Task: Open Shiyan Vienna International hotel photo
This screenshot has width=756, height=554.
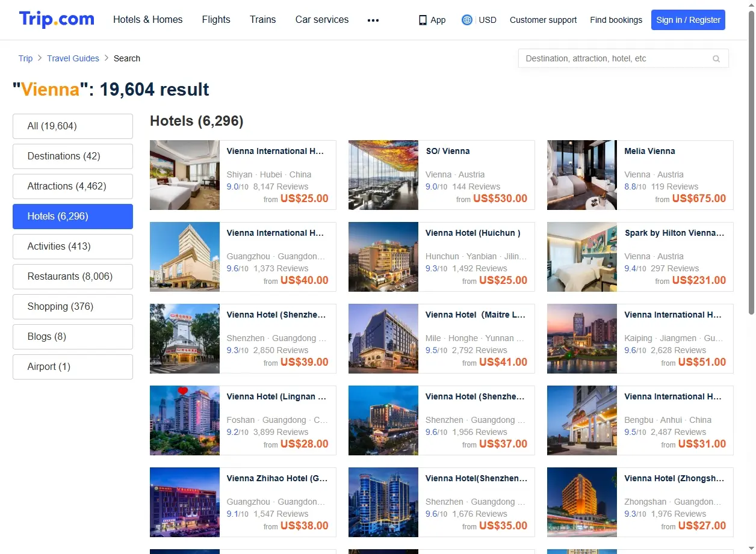Action: coord(185,175)
